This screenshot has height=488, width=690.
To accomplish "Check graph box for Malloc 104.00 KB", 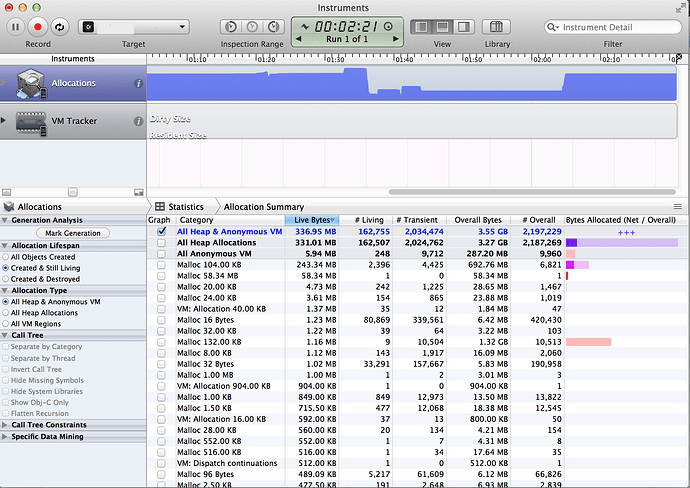I will 161,265.
